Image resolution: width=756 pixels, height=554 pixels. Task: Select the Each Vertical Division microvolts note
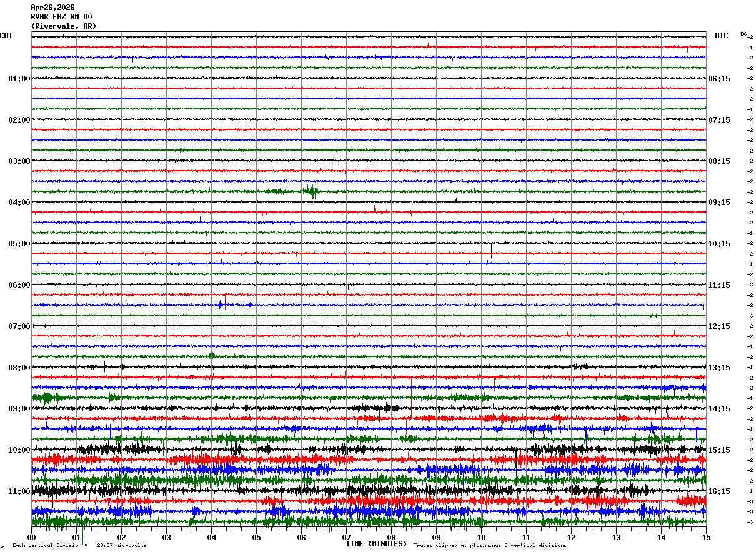click(80, 545)
